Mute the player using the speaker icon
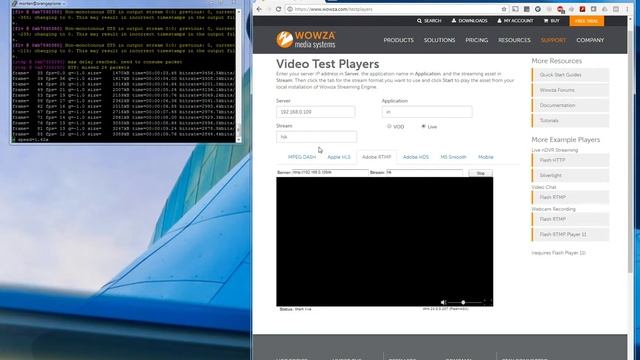This screenshot has height=360, width=640. pos(443,302)
